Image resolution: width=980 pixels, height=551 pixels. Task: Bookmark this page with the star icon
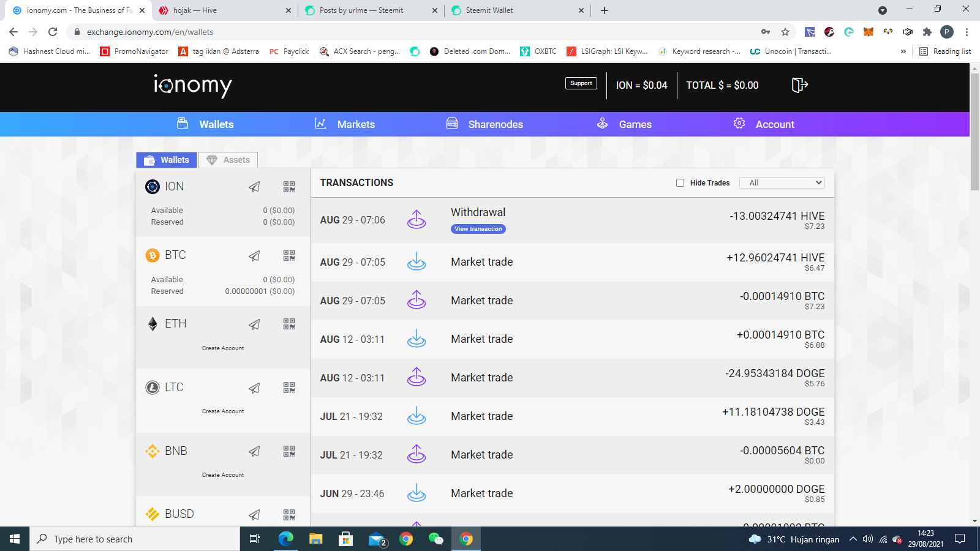click(785, 32)
